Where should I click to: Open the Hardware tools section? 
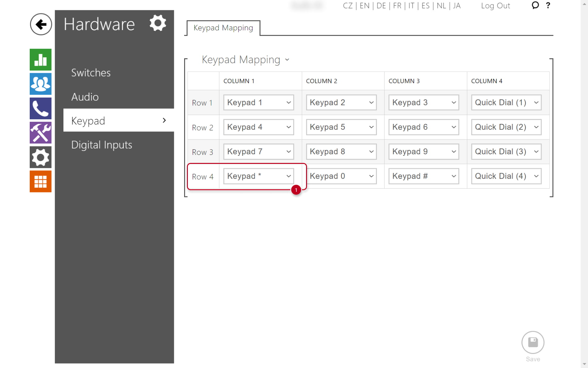[41, 133]
